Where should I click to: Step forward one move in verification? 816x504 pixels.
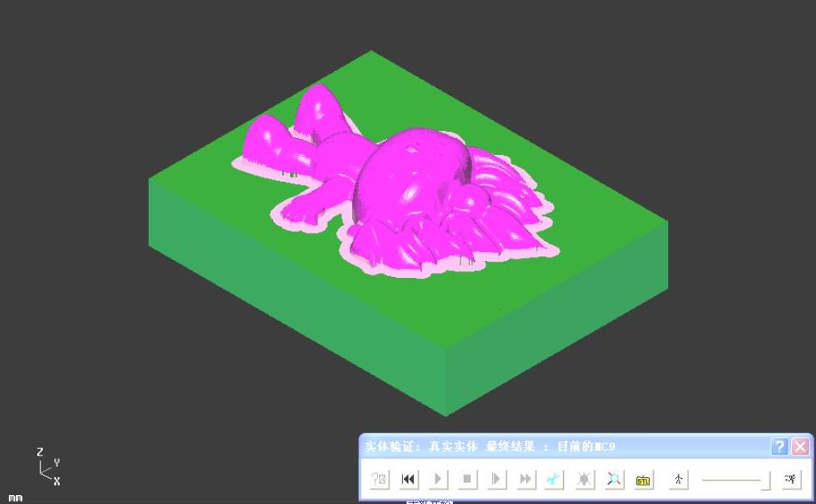(496, 479)
